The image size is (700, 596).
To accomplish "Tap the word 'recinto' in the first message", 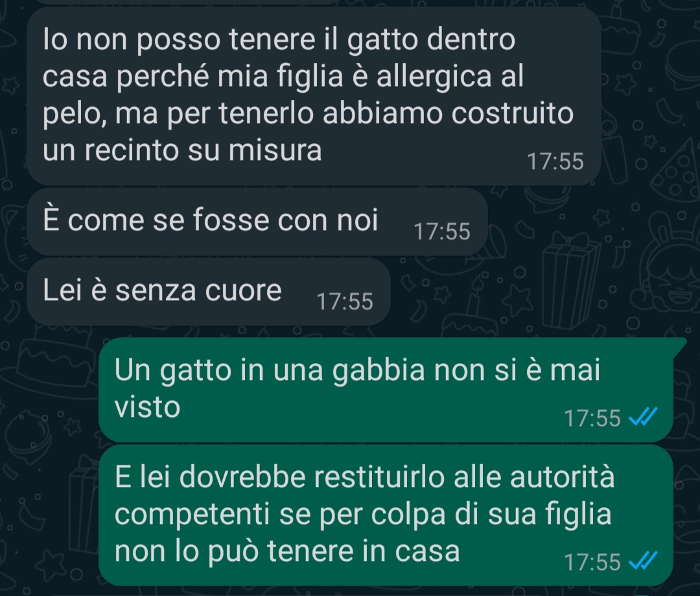I will (131, 150).
